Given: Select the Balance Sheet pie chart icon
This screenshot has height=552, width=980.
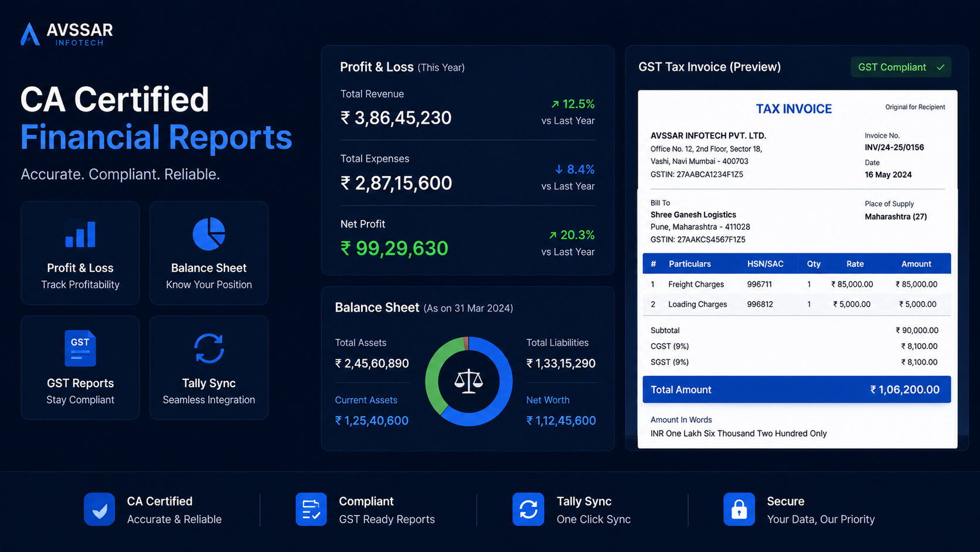Looking at the screenshot, I should 209,233.
